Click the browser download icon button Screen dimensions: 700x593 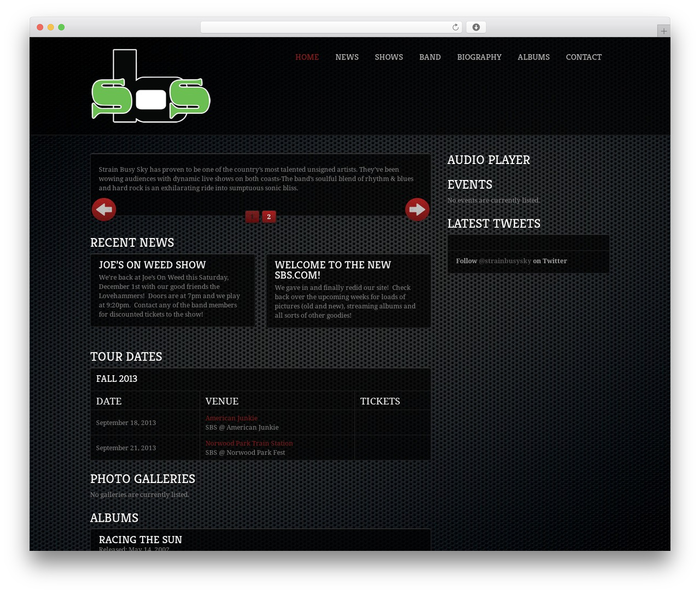(x=476, y=27)
